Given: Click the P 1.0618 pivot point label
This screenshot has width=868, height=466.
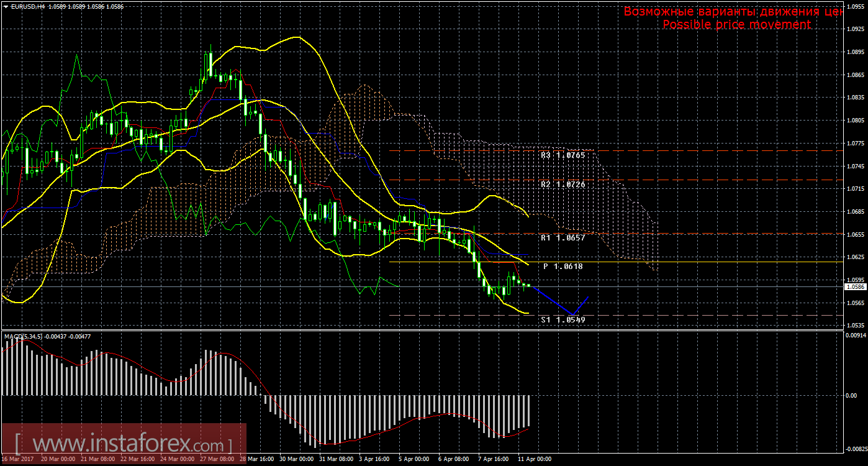Looking at the screenshot, I should pyautogui.click(x=563, y=267).
